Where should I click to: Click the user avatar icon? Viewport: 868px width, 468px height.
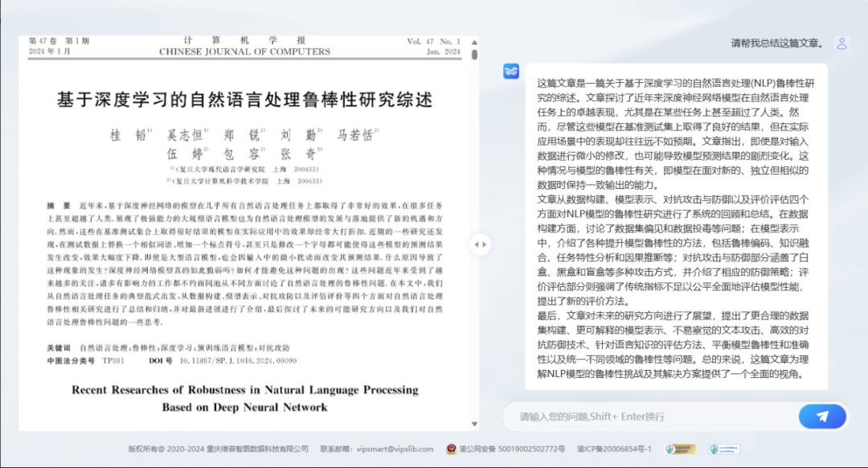pyautogui.click(x=841, y=43)
